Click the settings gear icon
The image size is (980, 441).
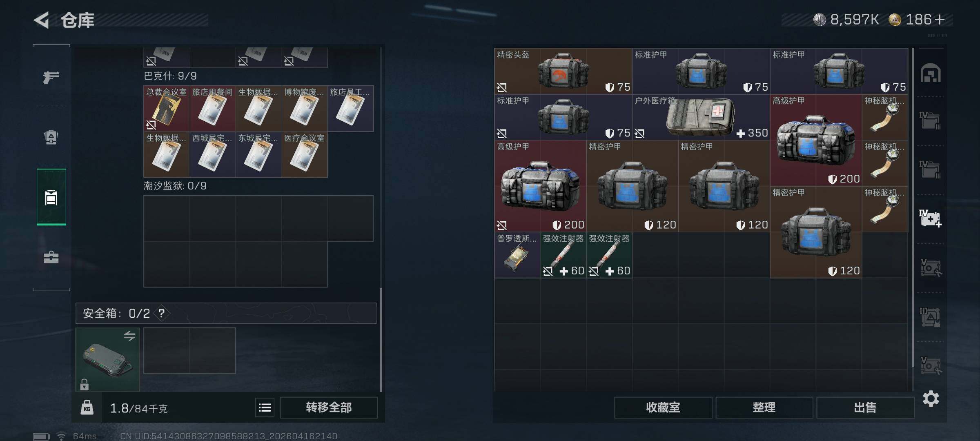pos(931,399)
